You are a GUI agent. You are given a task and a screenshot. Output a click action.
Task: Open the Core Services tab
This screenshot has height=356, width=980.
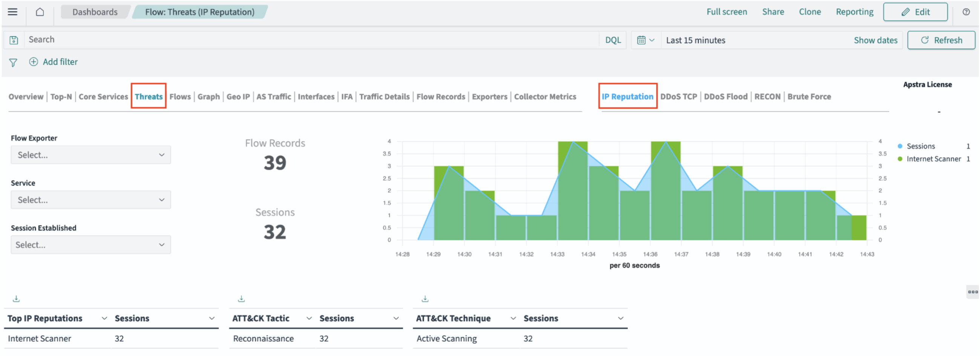(x=103, y=97)
